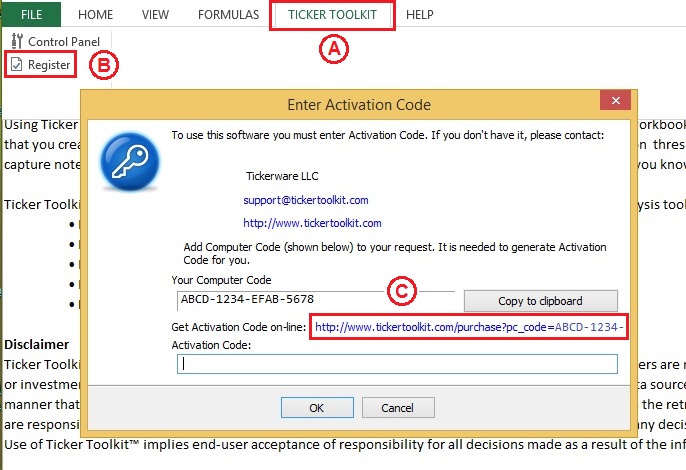Click the Register checkmark document icon
This screenshot has height=470, width=686.
[16, 65]
